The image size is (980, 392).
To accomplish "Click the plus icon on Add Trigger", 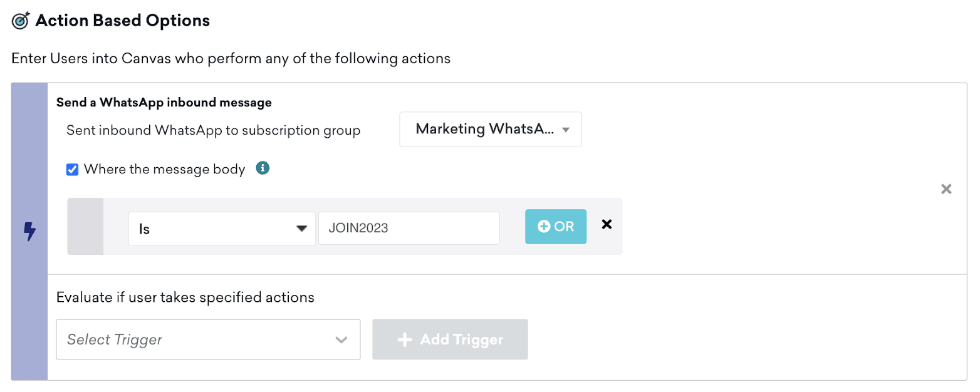I will pyautogui.click(x=405, y=339).
